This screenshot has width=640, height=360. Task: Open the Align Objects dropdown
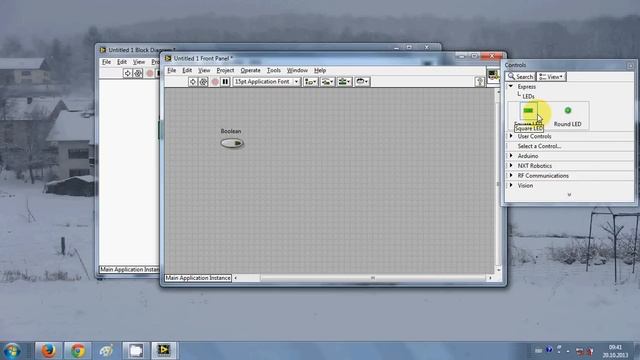311,82
